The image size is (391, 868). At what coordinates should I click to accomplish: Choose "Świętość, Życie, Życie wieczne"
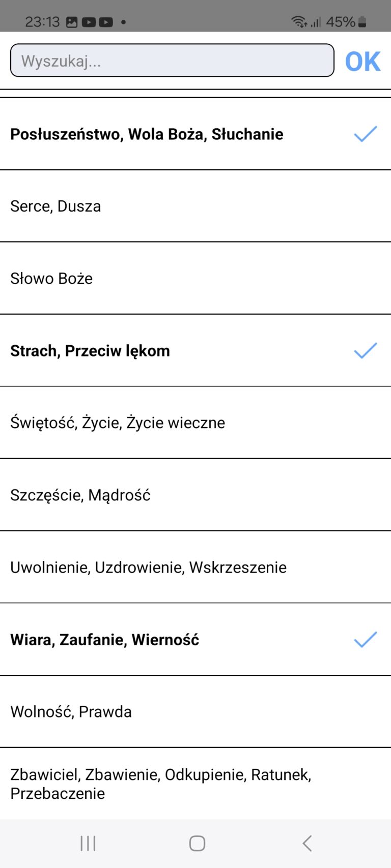(x=195, y=423)
